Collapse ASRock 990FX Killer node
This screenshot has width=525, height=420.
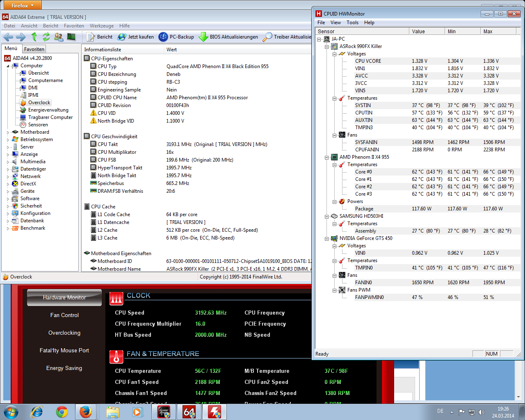coord(327,46)
